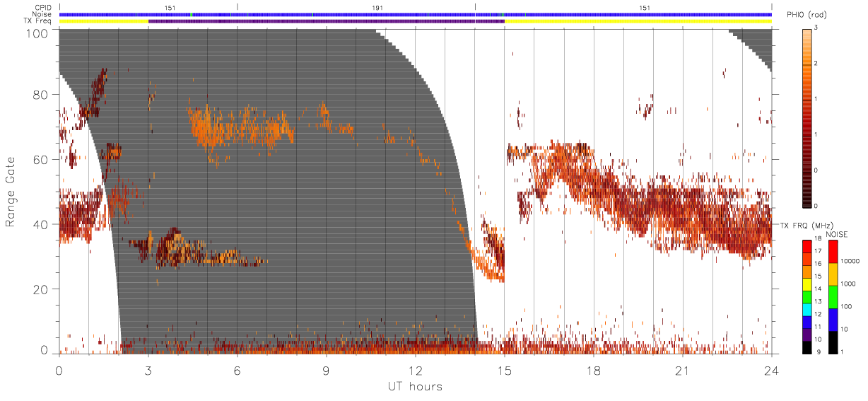This screenshot has width=868, height=401.
Task: Click the y-axis tick label '80'
Action: click(x=40, y=94)
